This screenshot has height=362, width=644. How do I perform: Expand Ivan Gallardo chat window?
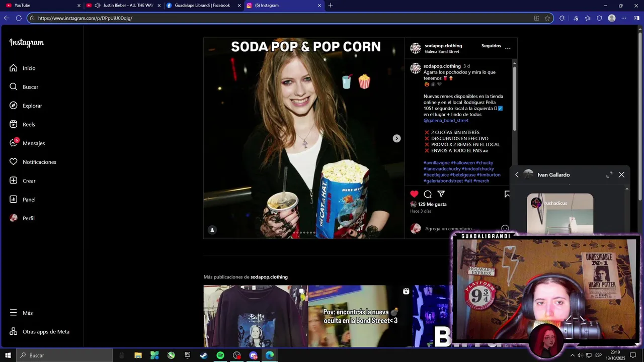(x=609, y=175)
